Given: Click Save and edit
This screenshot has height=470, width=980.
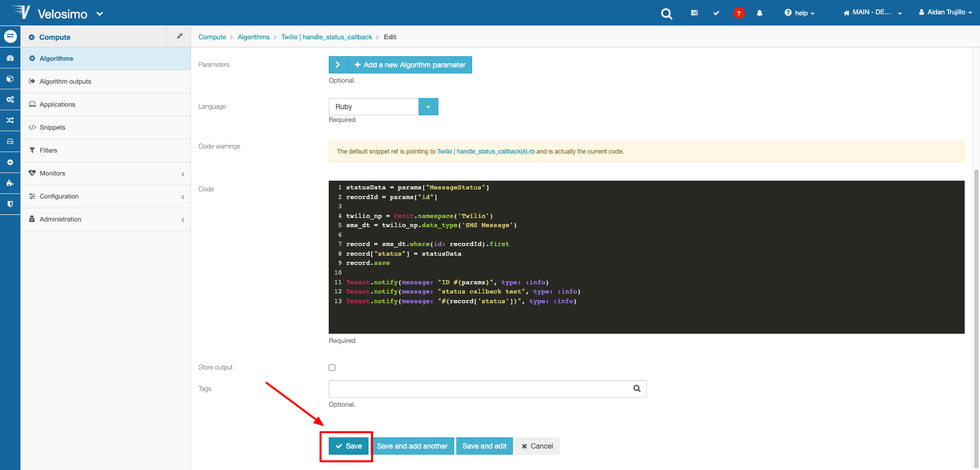Looking at the screenshot, I should pyautogui.click(x=484, y=446).
